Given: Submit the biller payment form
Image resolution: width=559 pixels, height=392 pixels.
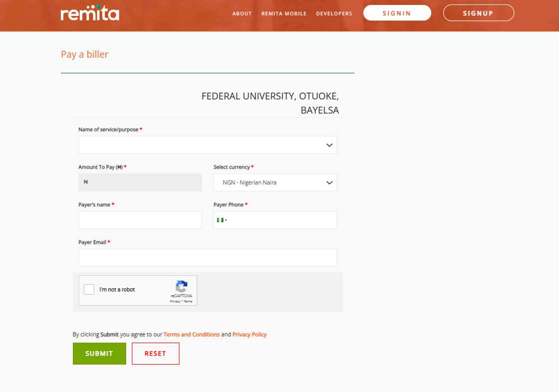Looking at the screenshot, I should [99, 354].
